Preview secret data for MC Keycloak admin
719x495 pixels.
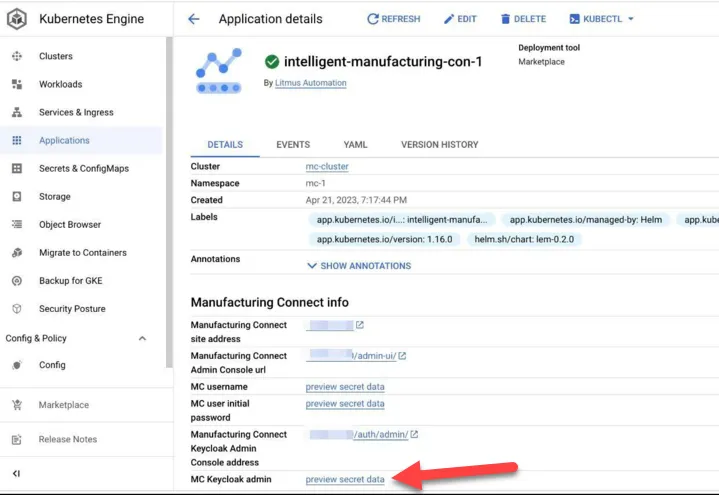point(345,479)
